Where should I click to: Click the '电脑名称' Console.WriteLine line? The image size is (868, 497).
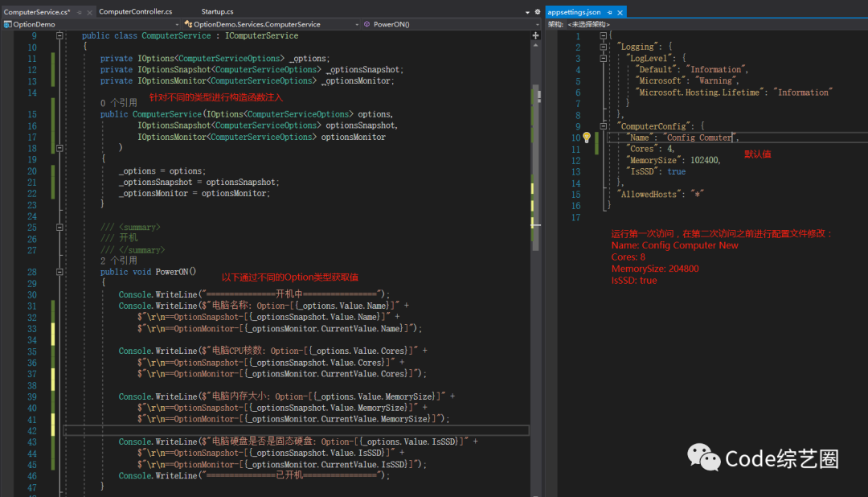coord(264,306)
